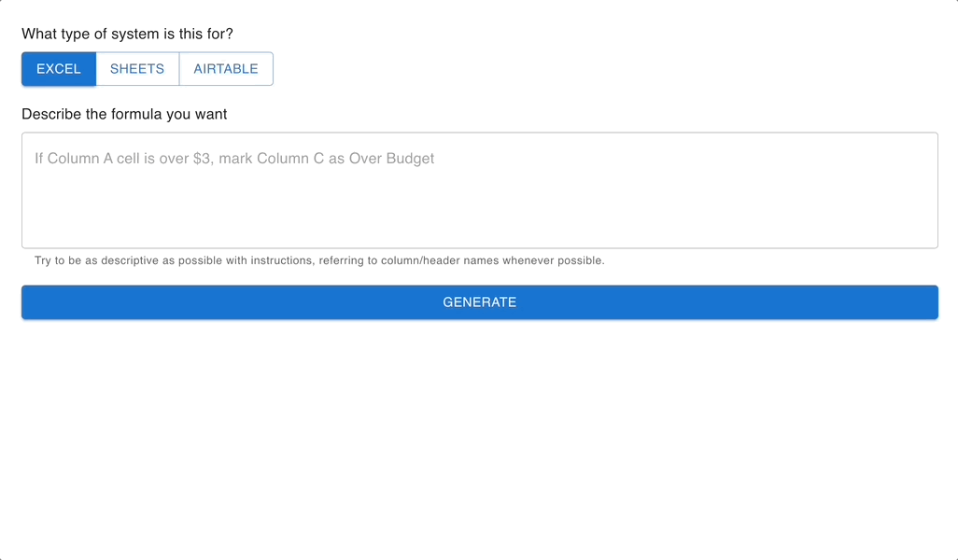
Task: Pick Google Sheets as the target system
Action: coord(137,69)
